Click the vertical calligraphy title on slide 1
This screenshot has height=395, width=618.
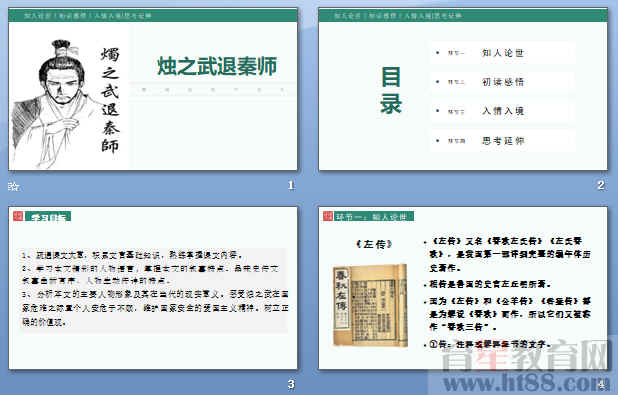[110, 100]
